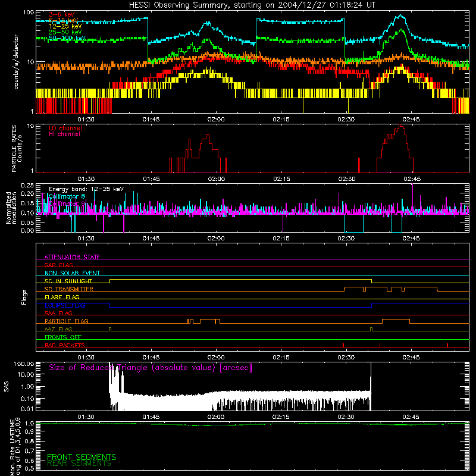Click '0.9' on the livetime axis

pyautogui.click(x=29, y=431)
